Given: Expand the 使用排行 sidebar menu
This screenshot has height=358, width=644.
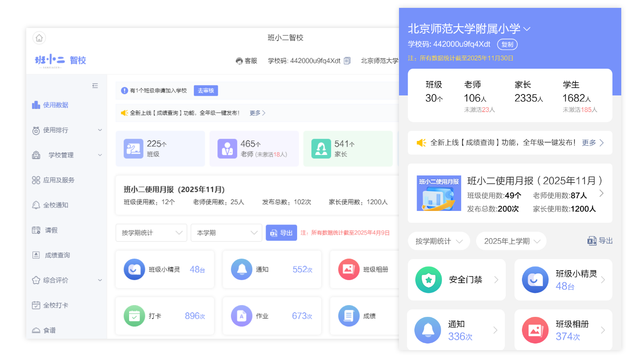Looking at the screenshot, I should tap(100, 130).
